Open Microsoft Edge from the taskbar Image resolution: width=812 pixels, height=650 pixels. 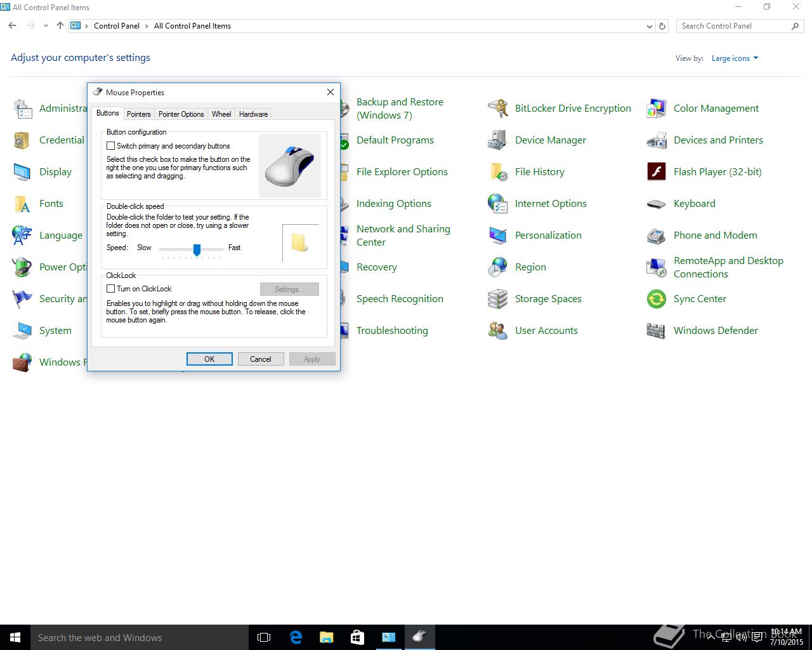(x=296, y=637)
